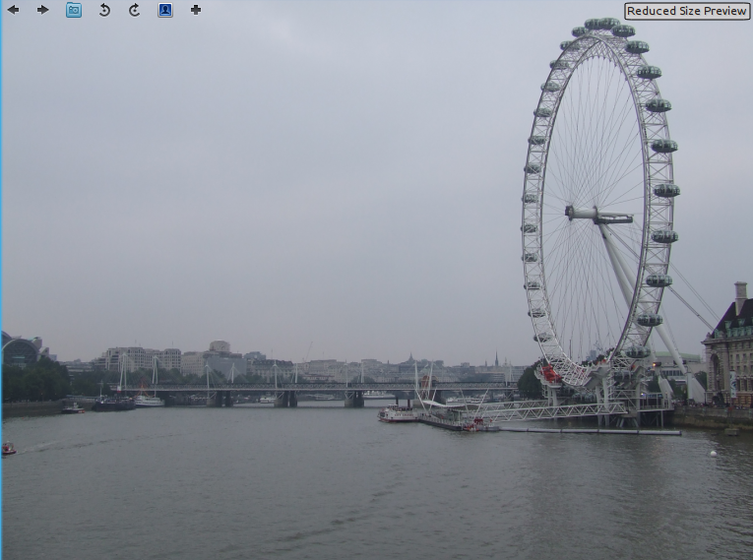
Task: Click the plus icon in toolbar
Action: 196,10
